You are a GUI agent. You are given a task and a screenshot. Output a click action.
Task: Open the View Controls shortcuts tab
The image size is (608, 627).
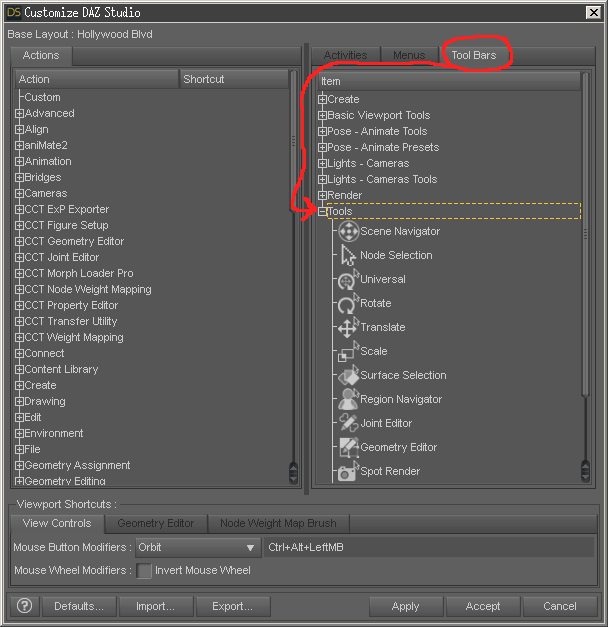[57, 523]
